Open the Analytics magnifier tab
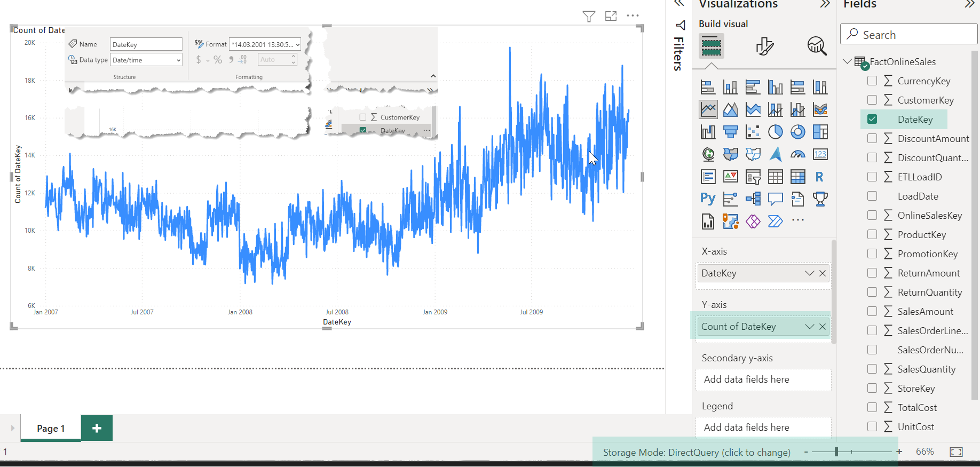 click(817, 46)
